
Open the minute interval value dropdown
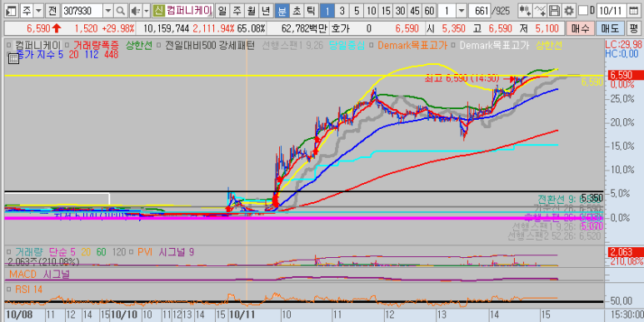coord(462,11)
